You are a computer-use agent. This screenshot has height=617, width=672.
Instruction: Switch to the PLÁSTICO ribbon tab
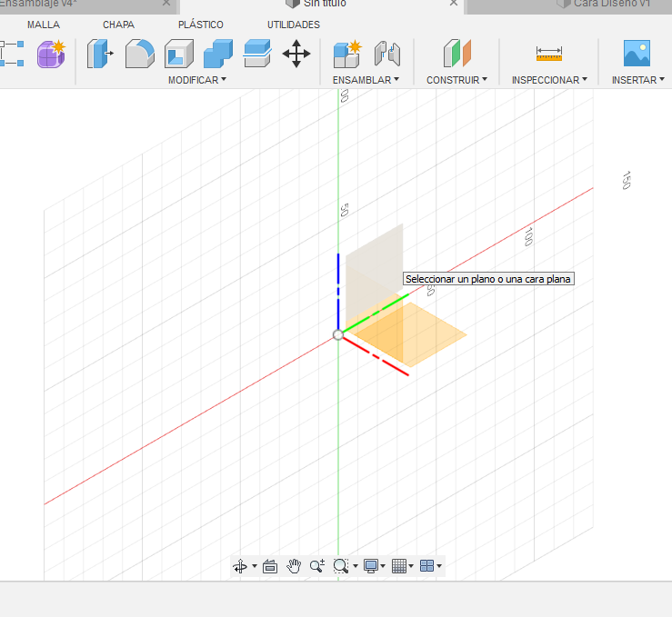click(x=201, y=25)
